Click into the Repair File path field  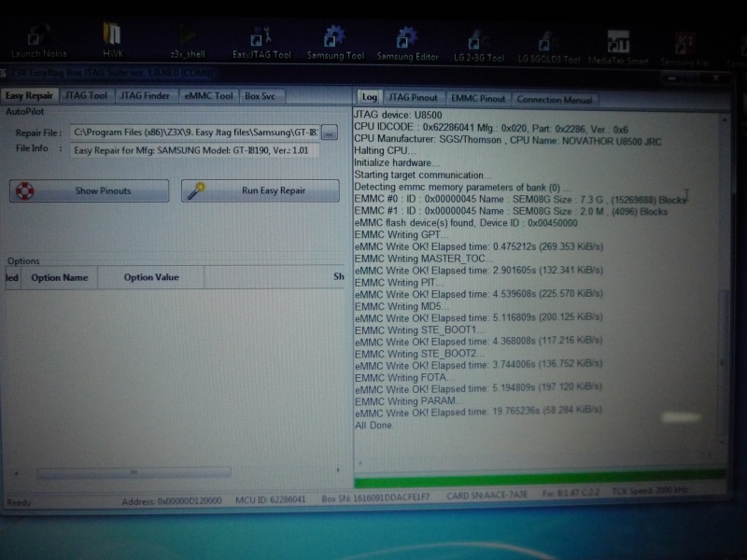click(x=195, y=133)
